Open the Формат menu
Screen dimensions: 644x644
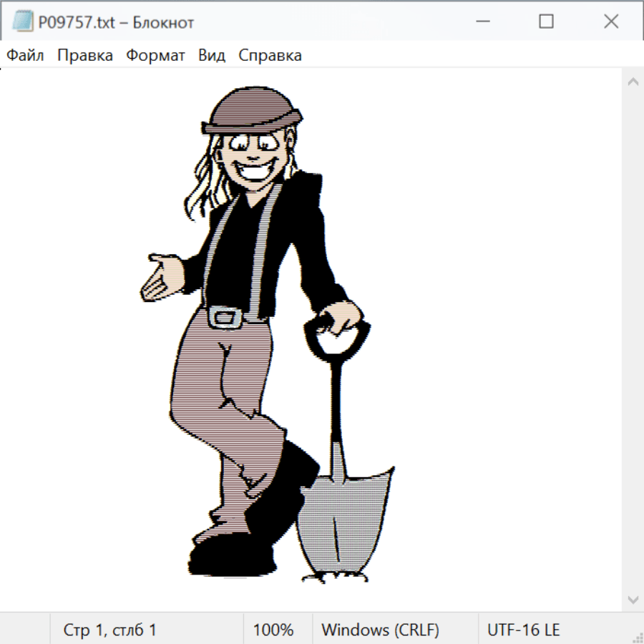155,55
